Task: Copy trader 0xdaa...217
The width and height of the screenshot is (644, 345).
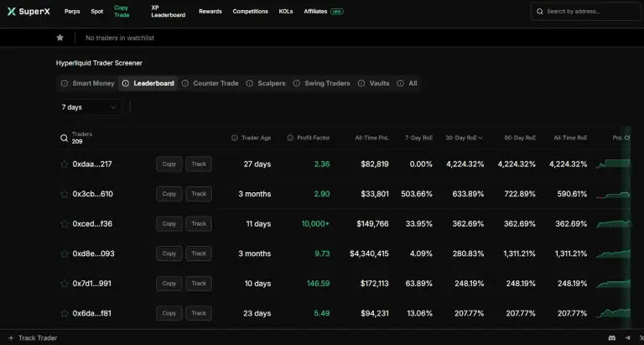Action: tap(169, 164)
